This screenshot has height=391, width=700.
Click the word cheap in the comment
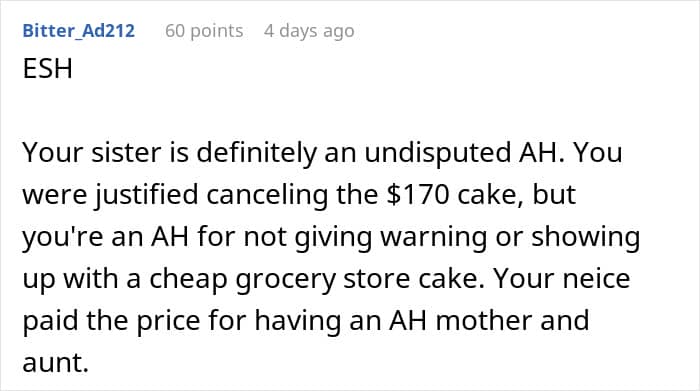(188, 279)
